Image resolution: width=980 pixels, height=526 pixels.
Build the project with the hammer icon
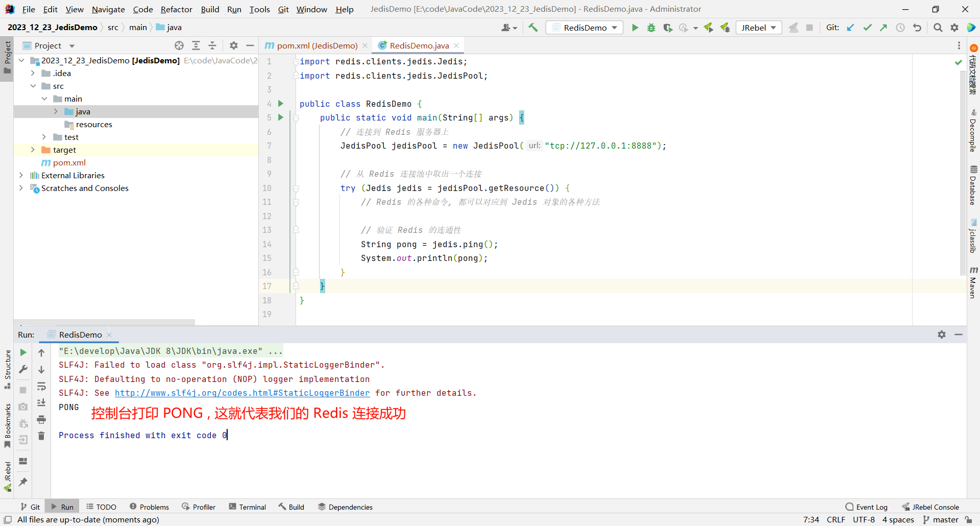click(x=533, y=28)
